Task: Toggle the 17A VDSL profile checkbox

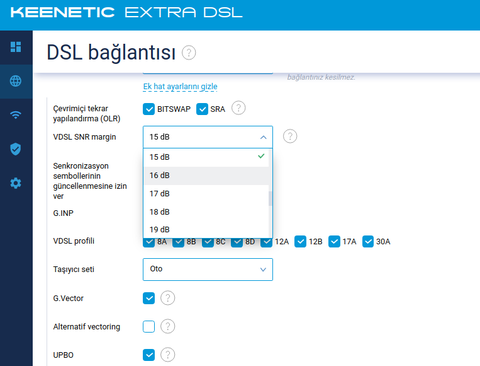Action: (x=334, y=241)
